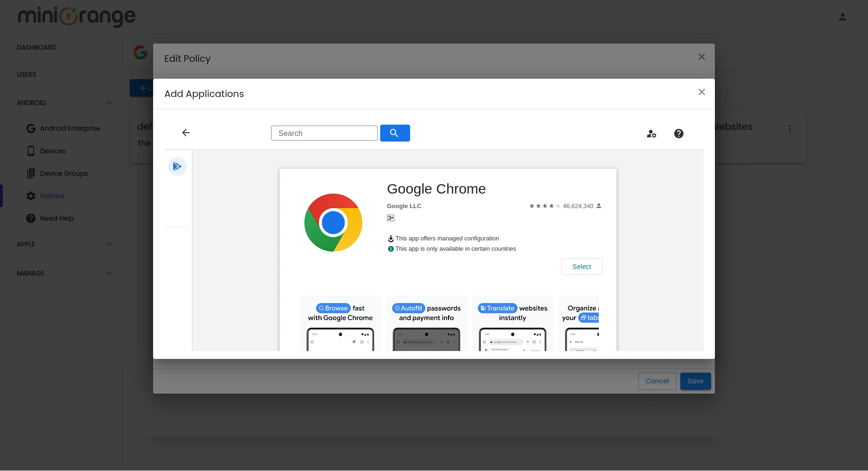Select the search magnifier button
Viewport: 868px width, 471px height.
click(x=395, y=133)
